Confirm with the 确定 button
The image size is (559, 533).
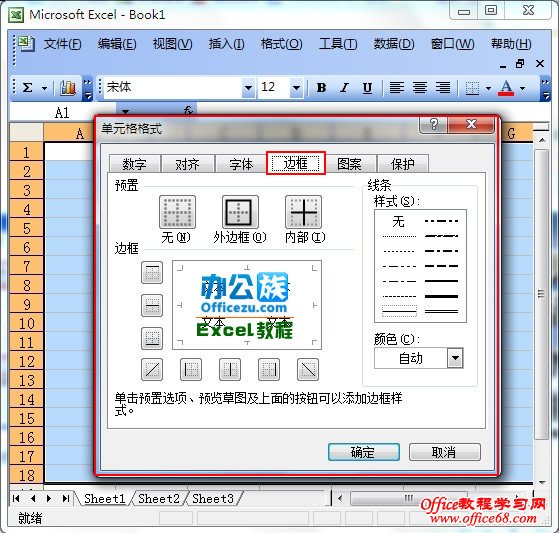(363, 452)
